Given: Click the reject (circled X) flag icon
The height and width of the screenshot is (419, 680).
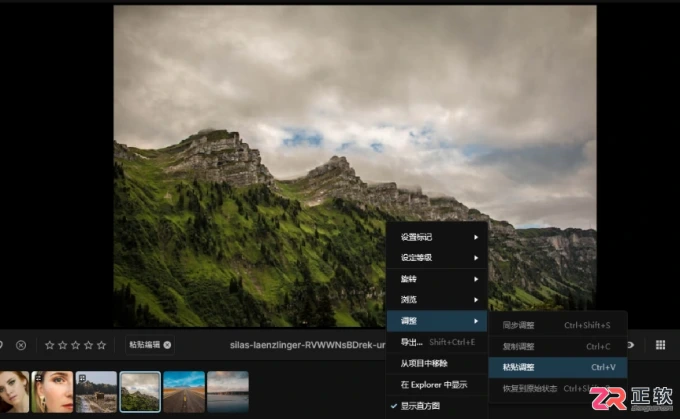Looking at the screenshot, I should (21, 345).
